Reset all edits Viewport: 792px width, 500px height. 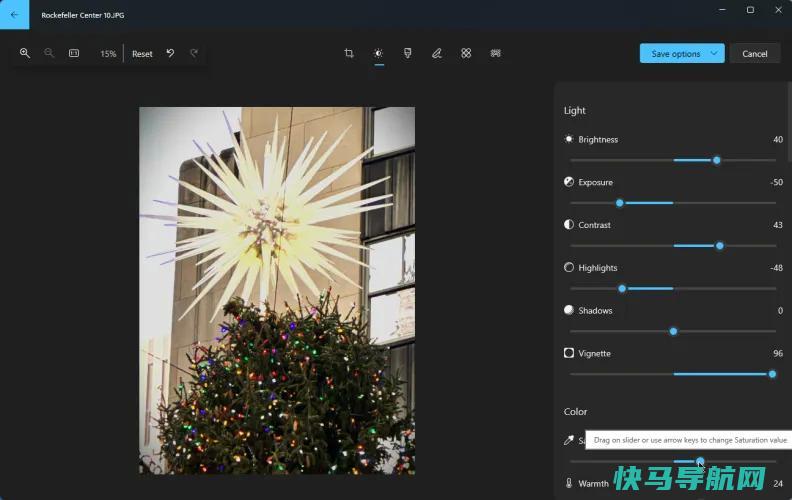142,54
